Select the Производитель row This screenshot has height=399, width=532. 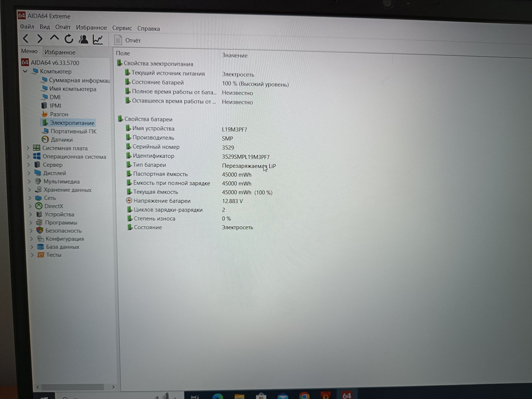(x=179, y=138)
